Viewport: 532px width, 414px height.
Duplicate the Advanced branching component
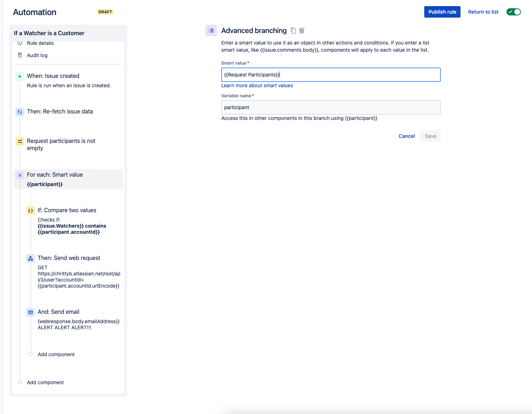click(x=293, y=31)
